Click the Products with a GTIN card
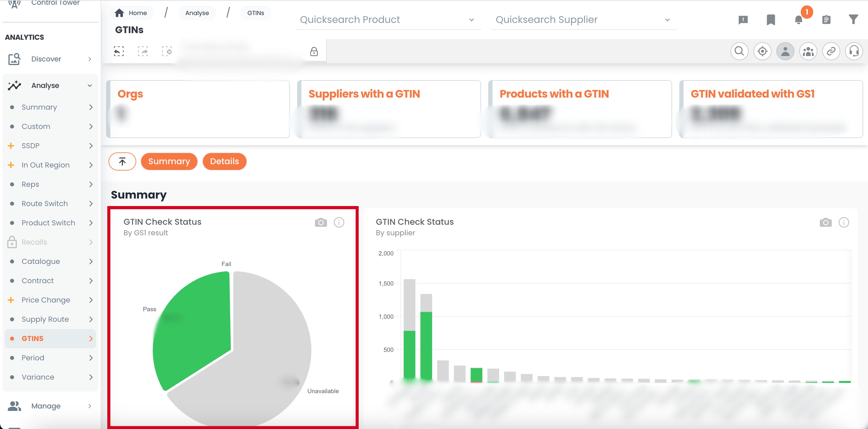Image resolution: width=868 pixels, height=429 pixels. (580, 109)
